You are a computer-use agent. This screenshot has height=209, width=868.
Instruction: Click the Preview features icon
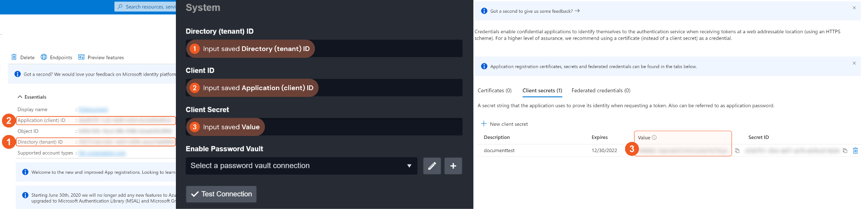tap(81, 57)
